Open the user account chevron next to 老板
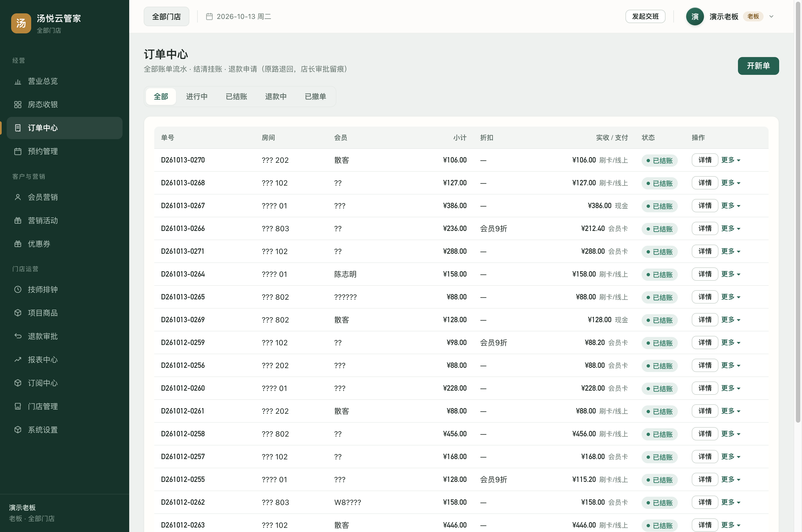 click(771, 16)
